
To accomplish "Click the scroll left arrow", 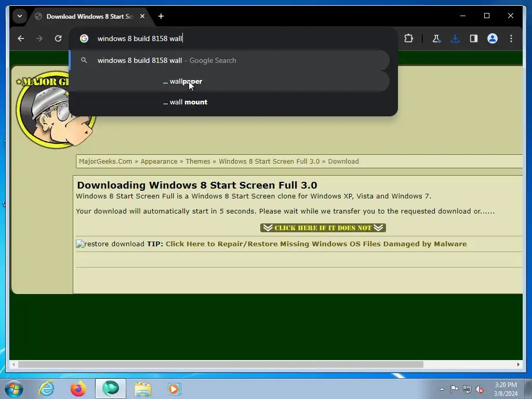I will (14, 365).
